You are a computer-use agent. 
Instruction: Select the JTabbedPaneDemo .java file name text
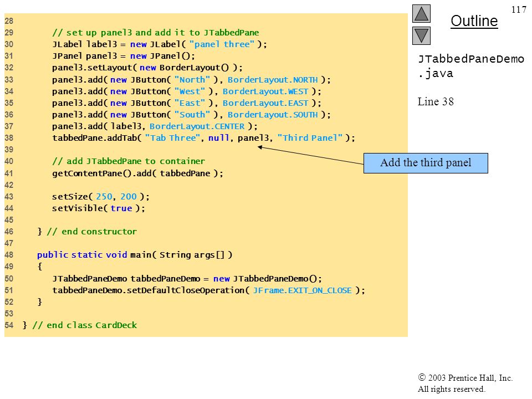tap(471, 66)
